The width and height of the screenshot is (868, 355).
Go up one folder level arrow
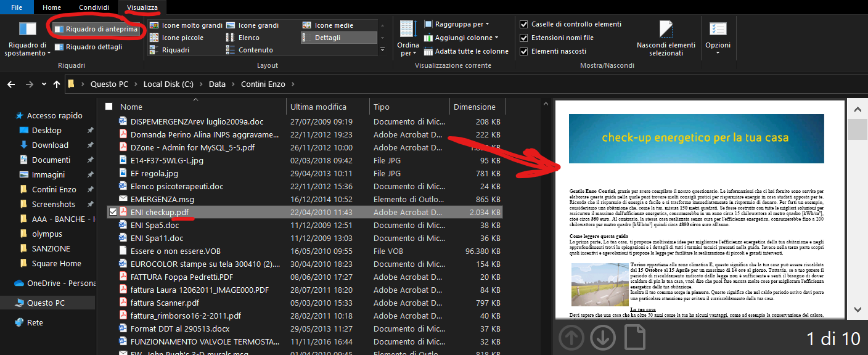click(57, 84)
